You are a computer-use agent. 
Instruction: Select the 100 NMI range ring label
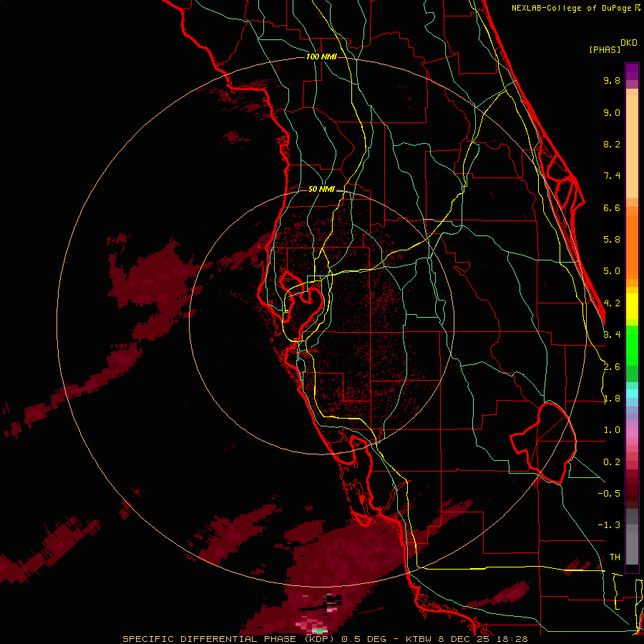click(x=321, y=57)
